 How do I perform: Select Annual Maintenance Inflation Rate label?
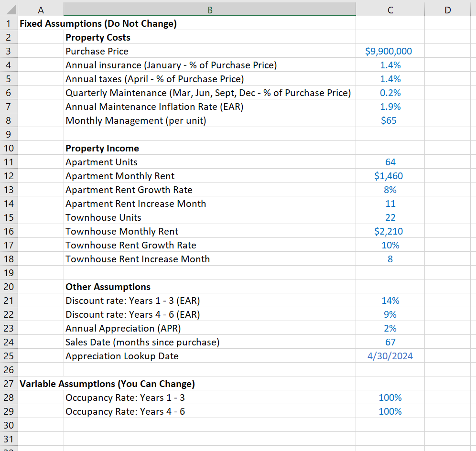pos(210,107)
